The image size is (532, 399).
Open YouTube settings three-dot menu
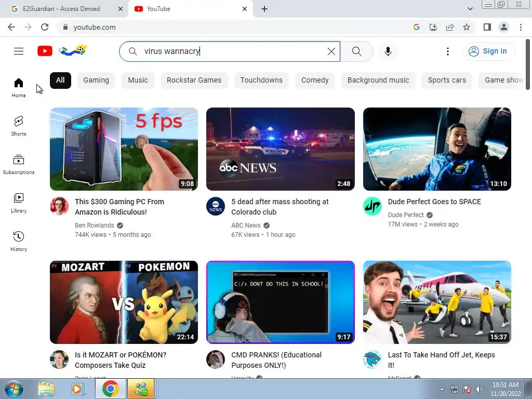pyautogui.click(x=447, y=51)
